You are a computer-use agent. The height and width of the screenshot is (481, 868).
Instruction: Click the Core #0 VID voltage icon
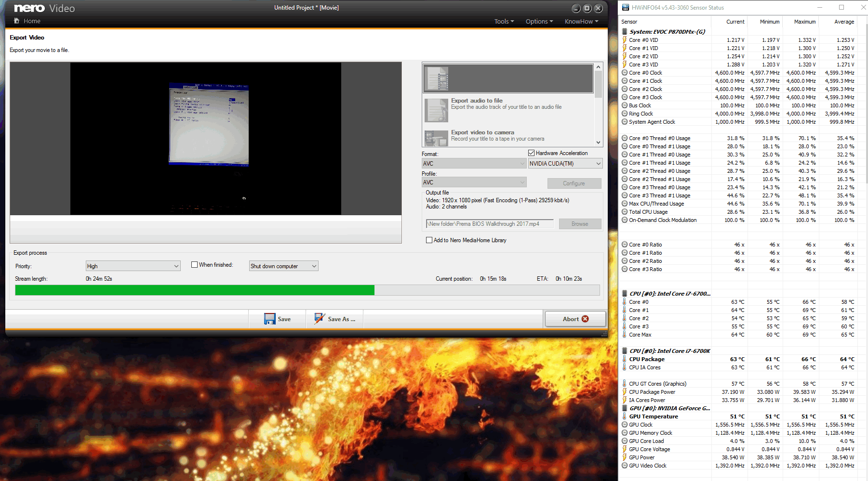[x=625, y=40]
